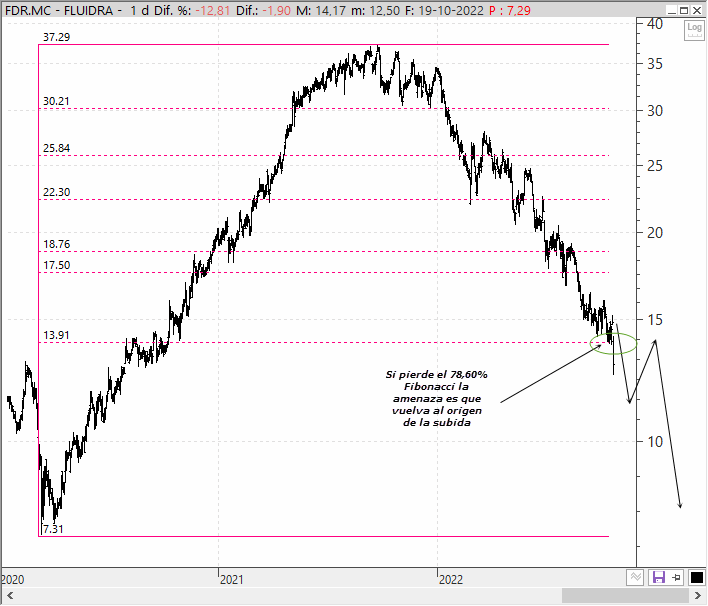Click the 'F: 19-10-2022' date header
The height and width of the screenshot is (606, 708).
pyautogui.click(x=444, y=10)
